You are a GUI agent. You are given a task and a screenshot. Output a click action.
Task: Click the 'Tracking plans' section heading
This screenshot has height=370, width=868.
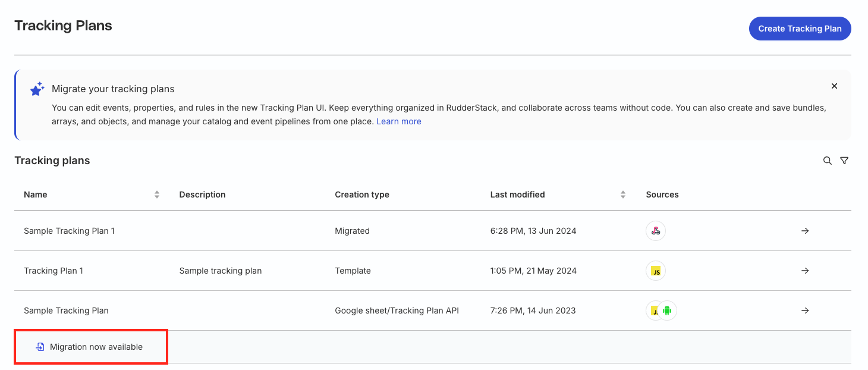[52, 161]
